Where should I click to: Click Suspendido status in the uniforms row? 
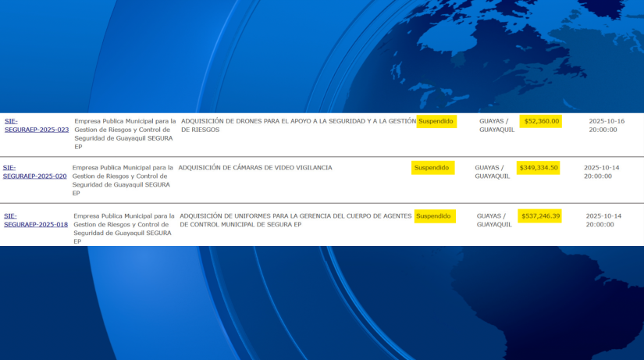click(x=433, y=216)
